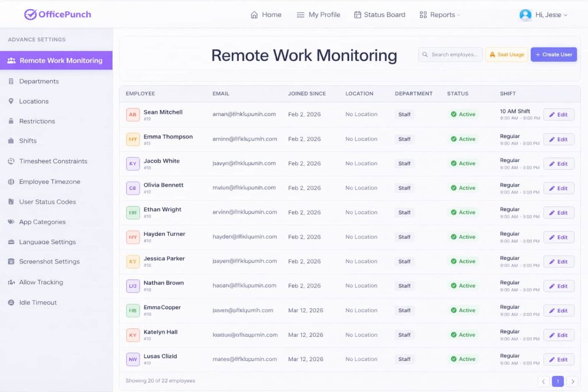Image resolution: width=588 pixels, height=392 pixels.
Task: Click the Employee Timezone globe icon
Action: pyautogui.click(x=11, y=182)
